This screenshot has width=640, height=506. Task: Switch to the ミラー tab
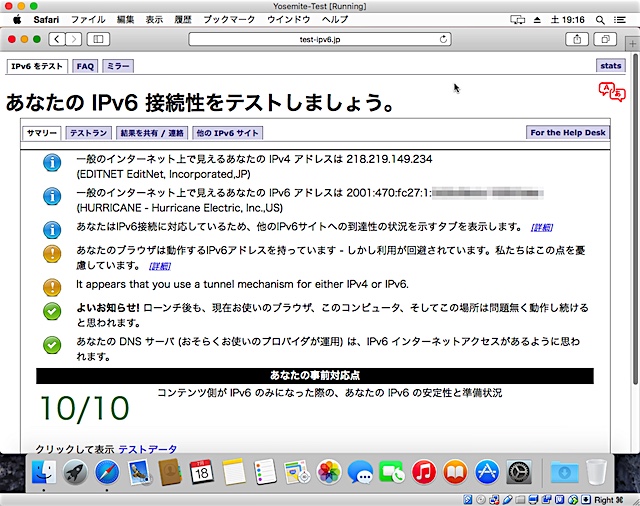pos(118,66)
